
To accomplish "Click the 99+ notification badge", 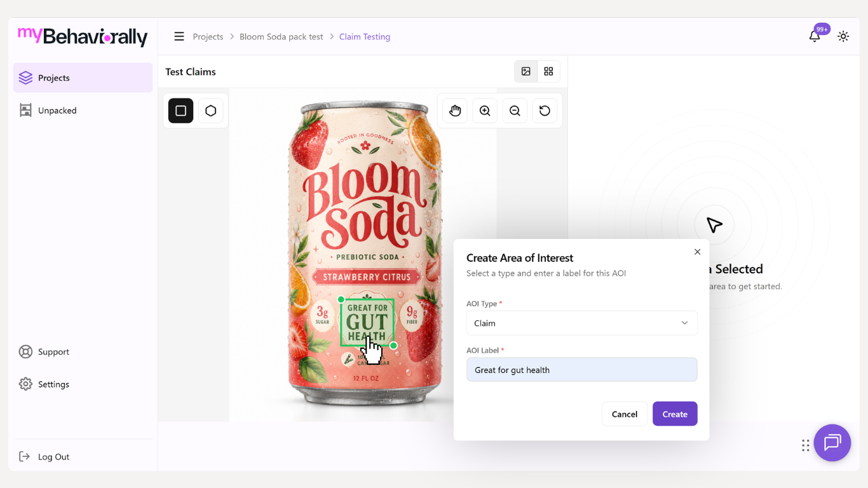I will pos(822,29).
